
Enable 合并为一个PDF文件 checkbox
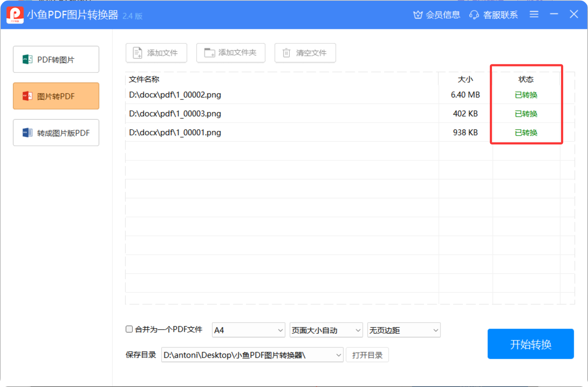click(x=129, y=329)
